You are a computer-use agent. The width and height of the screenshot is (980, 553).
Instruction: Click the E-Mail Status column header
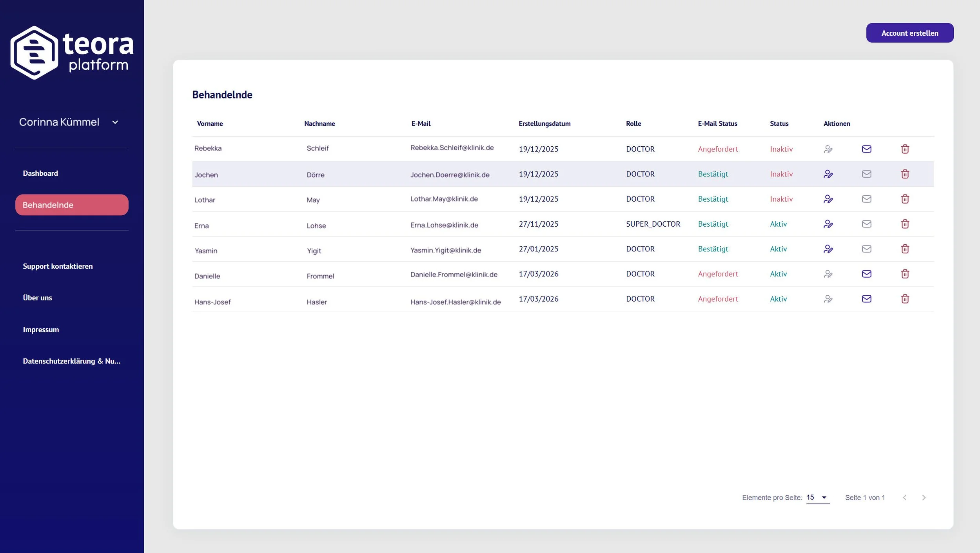717,124
